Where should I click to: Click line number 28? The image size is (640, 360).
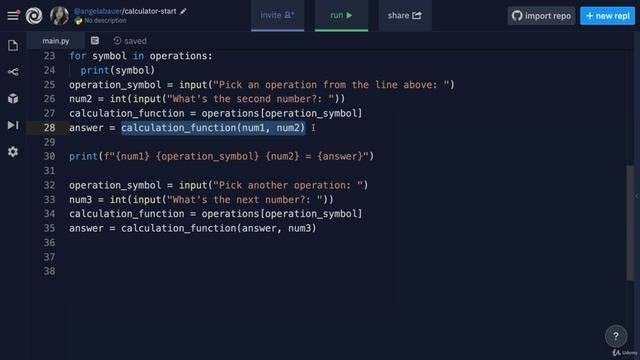click(x=49, y=128)
